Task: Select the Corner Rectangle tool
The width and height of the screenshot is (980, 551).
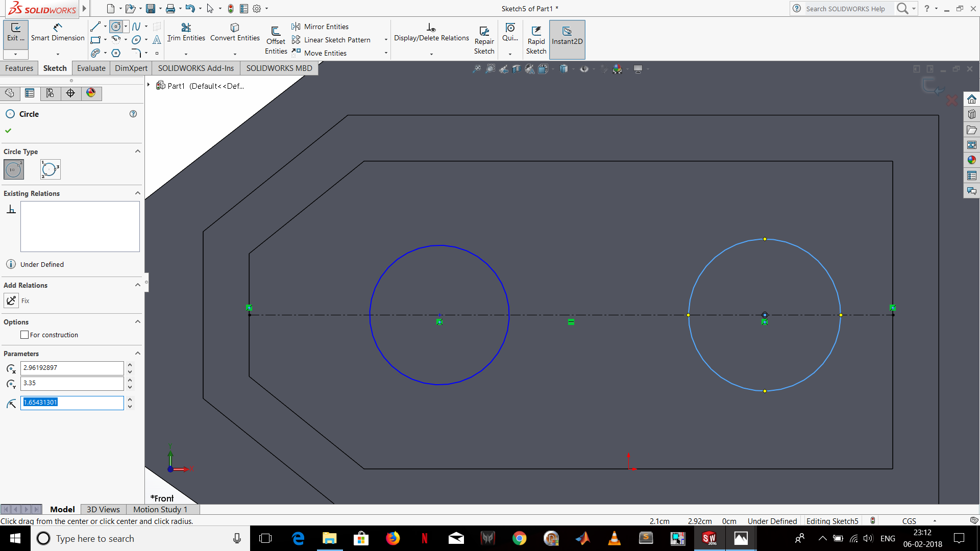Action: [x=95, y=39]
